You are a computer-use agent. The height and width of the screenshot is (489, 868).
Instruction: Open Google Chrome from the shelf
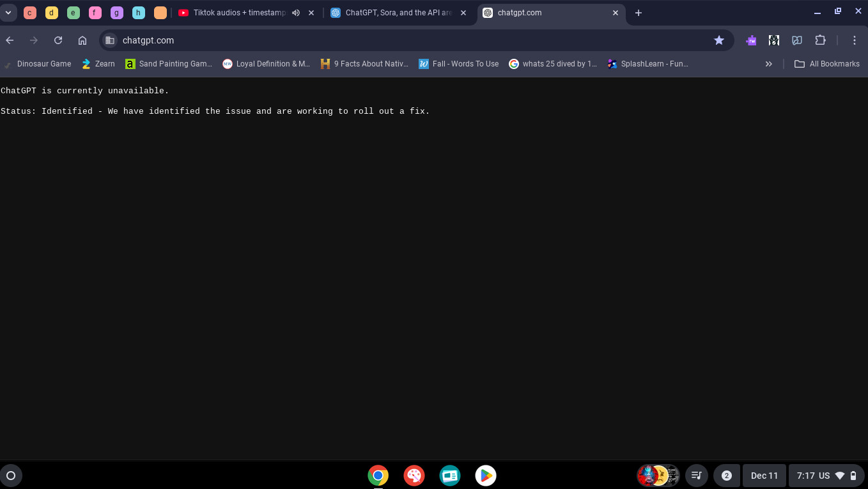[x=378, y=476]
